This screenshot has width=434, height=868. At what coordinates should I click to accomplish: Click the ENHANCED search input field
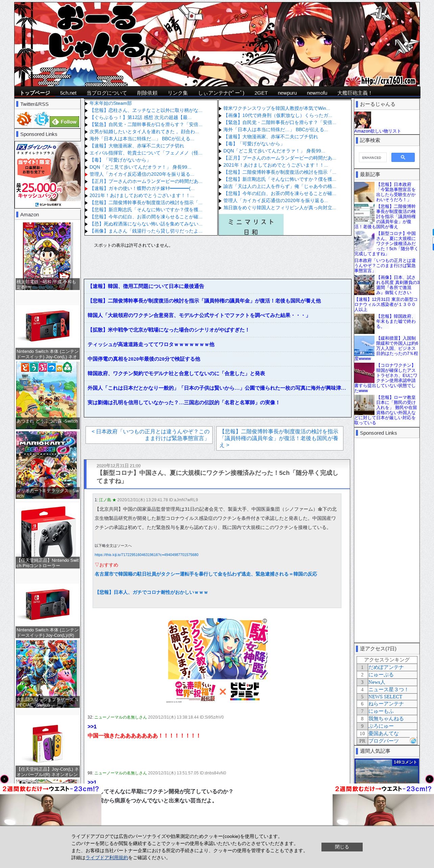pos(373,158)
